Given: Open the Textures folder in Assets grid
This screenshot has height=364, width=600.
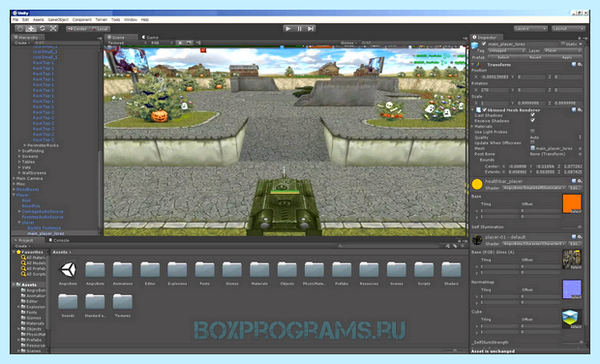Looking at the screenshot, I should point(122,305).
